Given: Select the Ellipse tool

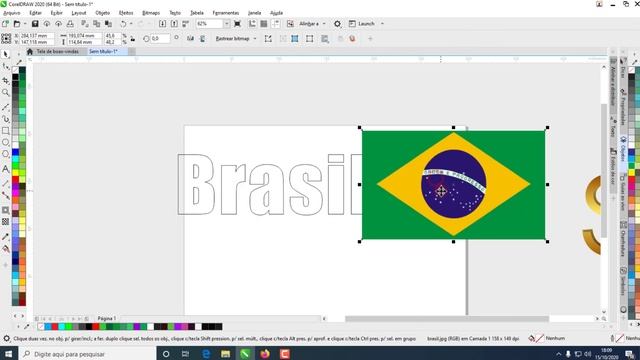Looking at the screenshot, I should tap(5, 142).
